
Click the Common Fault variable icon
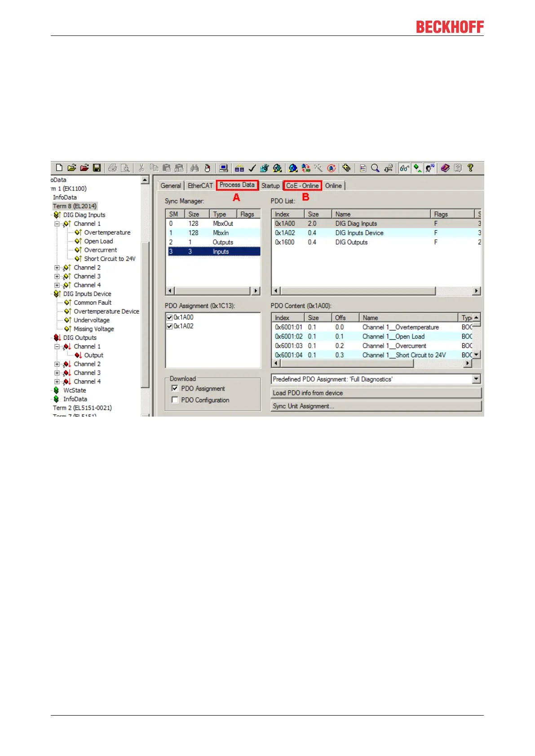[x=68, y=303]
